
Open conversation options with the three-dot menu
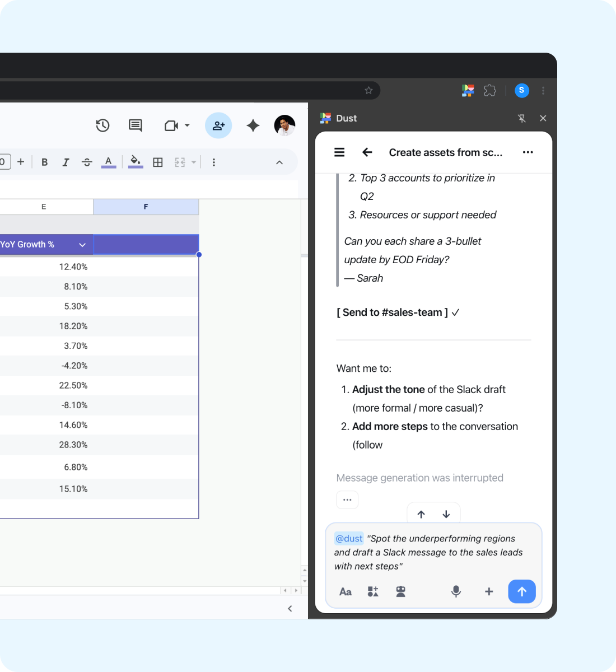[528, 152]
